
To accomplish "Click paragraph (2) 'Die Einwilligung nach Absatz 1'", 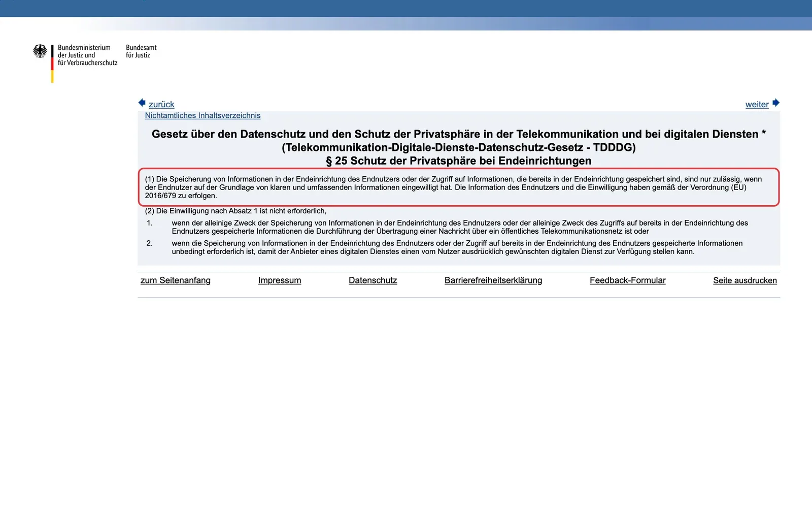I will coord(235,211).
